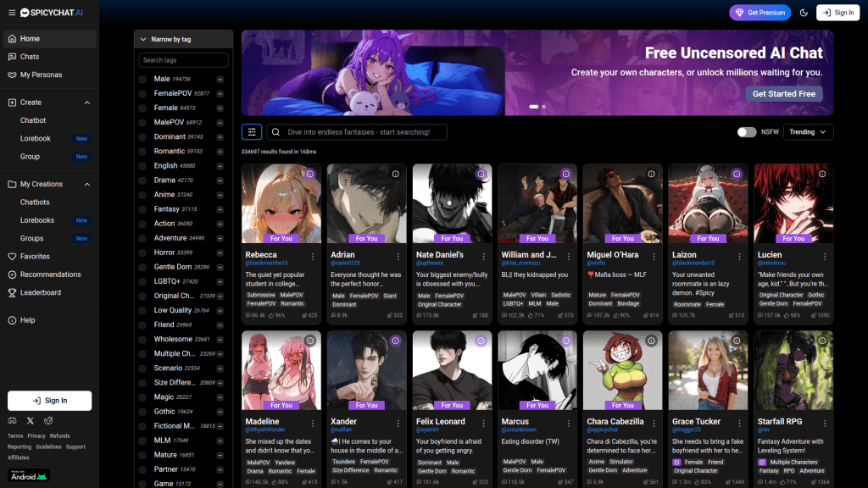This screenshot has width=868, height=488.
Task: Open info icon on Madeline card
Action: tap(310, 341)
